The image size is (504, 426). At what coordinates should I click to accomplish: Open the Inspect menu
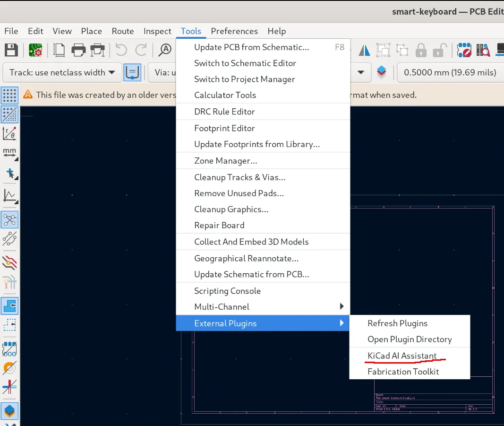tap(157, 31)
